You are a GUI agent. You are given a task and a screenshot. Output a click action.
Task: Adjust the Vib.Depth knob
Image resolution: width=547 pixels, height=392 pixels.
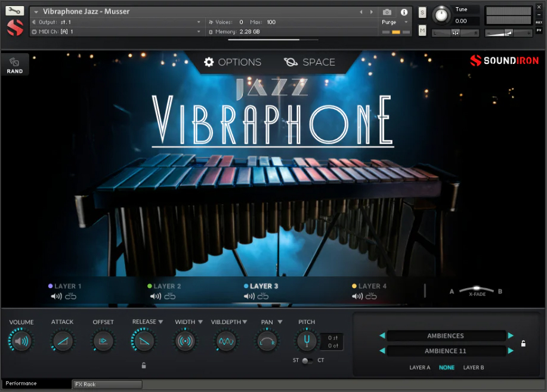(226, 341)
